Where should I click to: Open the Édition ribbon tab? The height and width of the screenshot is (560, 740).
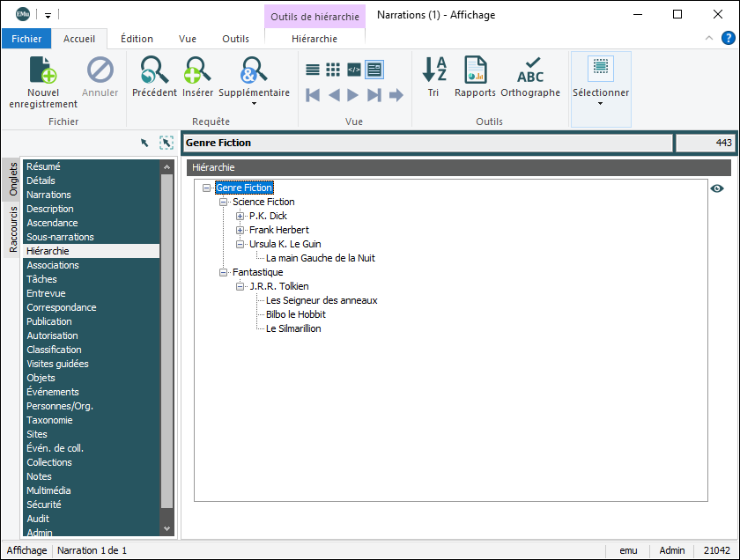pos(137,39)
